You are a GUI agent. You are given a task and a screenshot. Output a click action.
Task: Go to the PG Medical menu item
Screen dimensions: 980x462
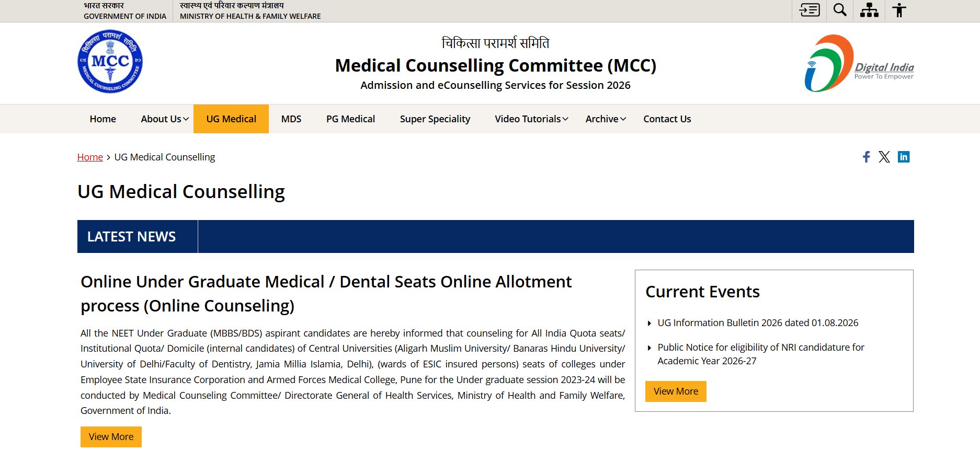coord(350,119)
